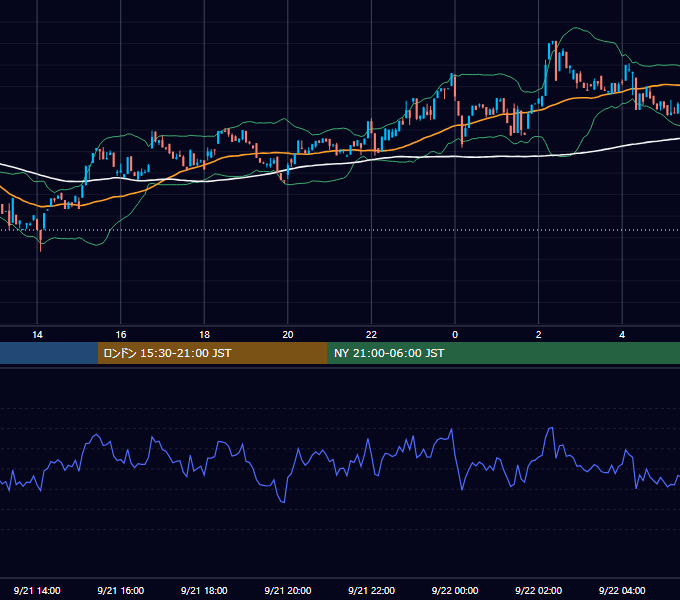The width and height of the screenshot is (680, 600).
Task: Click the hour label 2 on the price chart axis
Action: point(539,335)
